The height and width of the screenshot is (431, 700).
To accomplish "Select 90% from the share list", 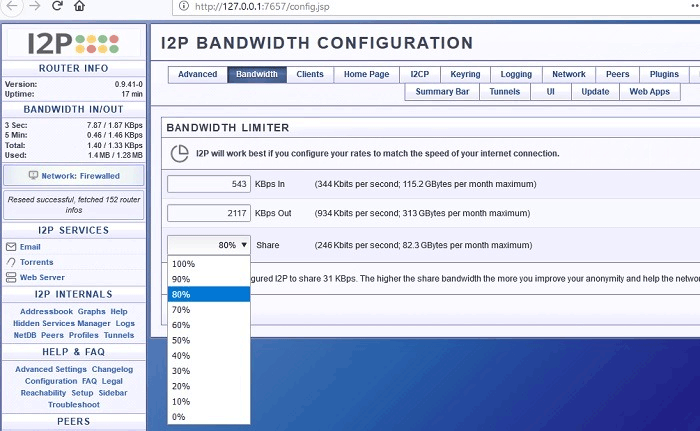I will [209, 279].
